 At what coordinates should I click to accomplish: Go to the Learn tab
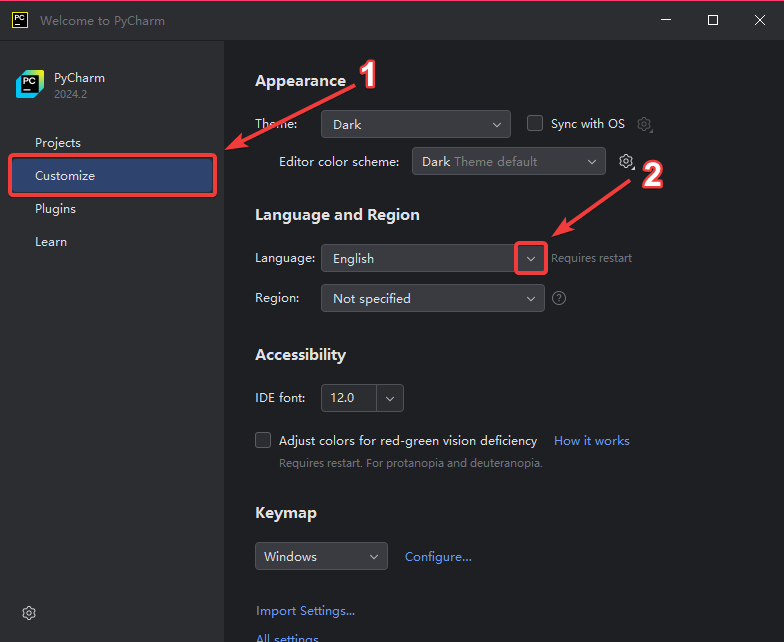click(51, 241)
